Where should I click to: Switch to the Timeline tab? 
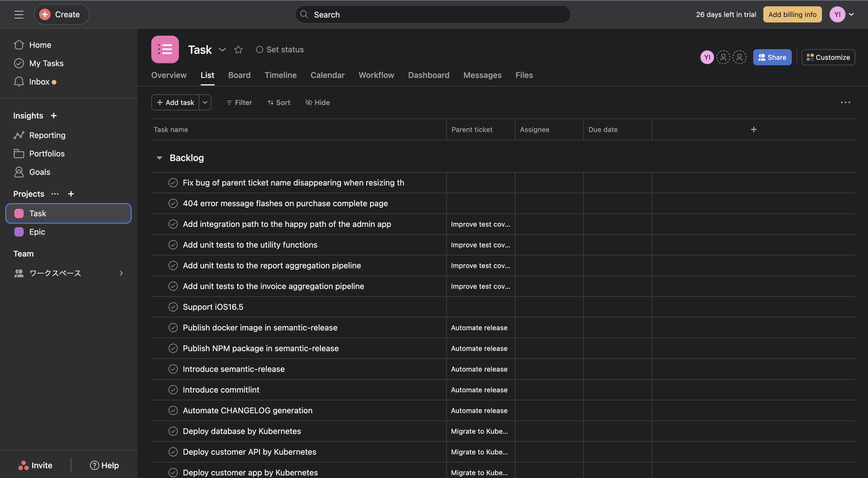click(x=280, y=75)
